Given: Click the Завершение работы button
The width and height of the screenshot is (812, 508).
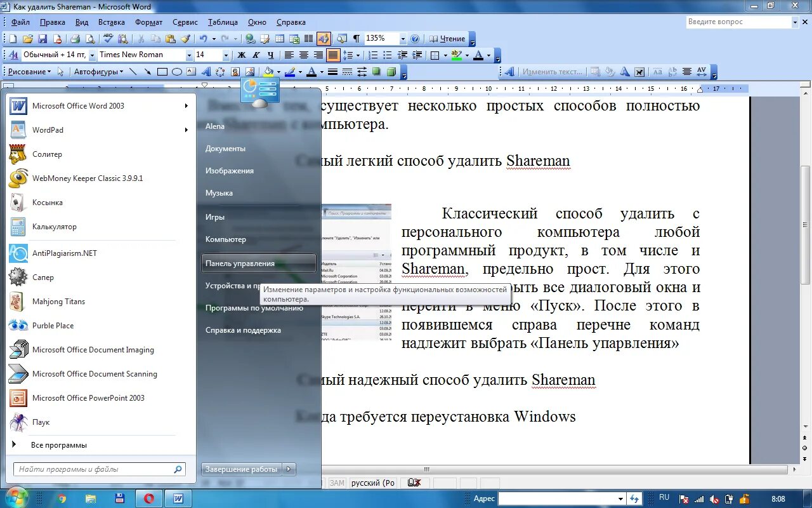Looking at the screenshot, I should click(x=242, y=469).
